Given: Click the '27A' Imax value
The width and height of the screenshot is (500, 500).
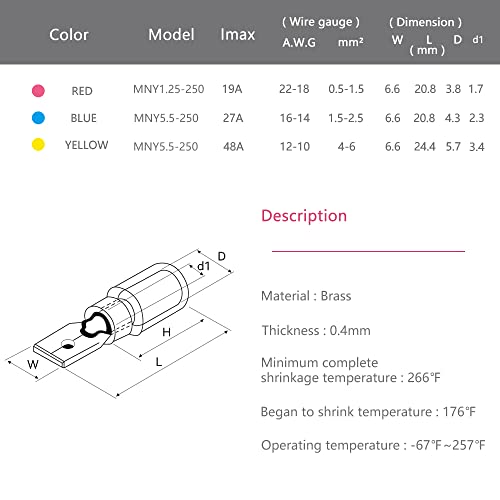Looking at the screenshot, I should [x=233, y=118].
